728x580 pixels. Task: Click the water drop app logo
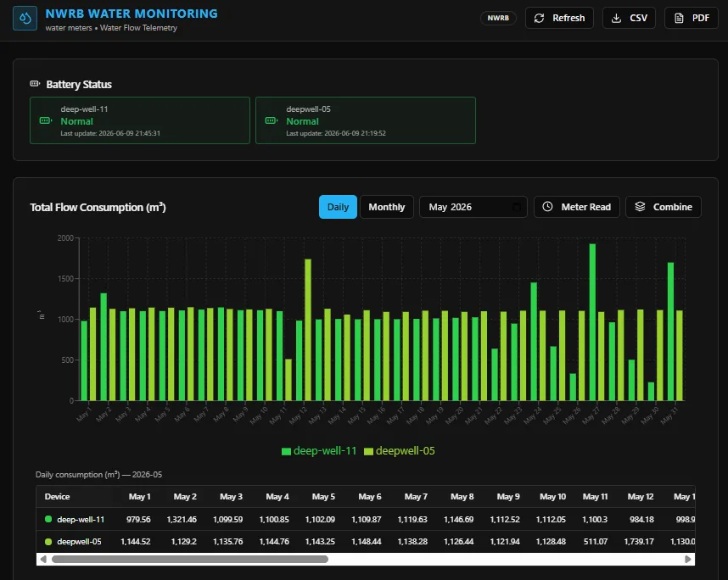coord(25,19)
